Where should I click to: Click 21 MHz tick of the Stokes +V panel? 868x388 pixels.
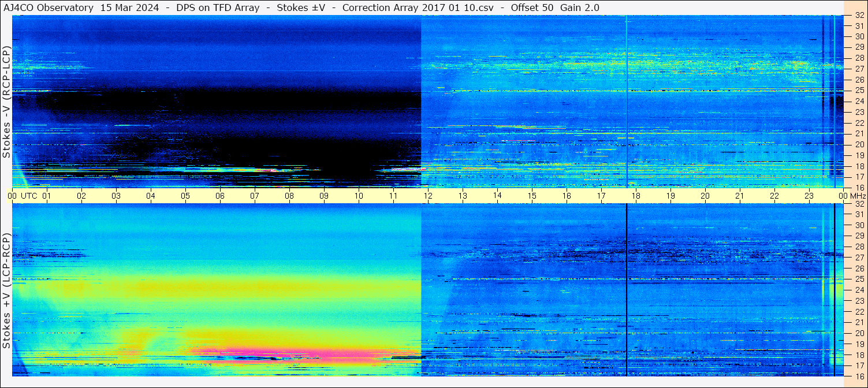859,322
